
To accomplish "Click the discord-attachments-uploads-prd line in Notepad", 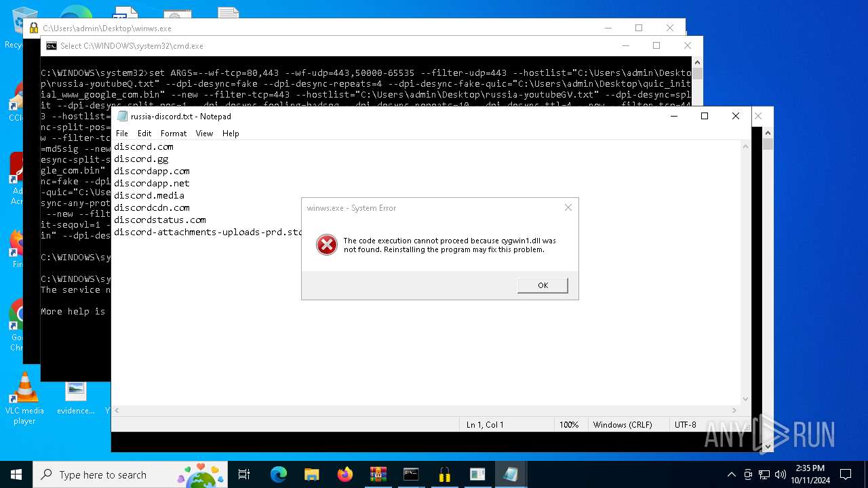I will (208, 232).
